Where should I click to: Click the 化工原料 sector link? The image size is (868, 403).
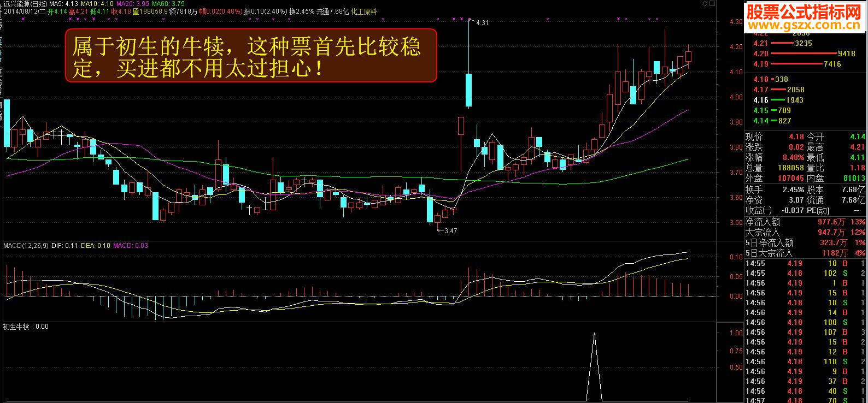[364, 11]
